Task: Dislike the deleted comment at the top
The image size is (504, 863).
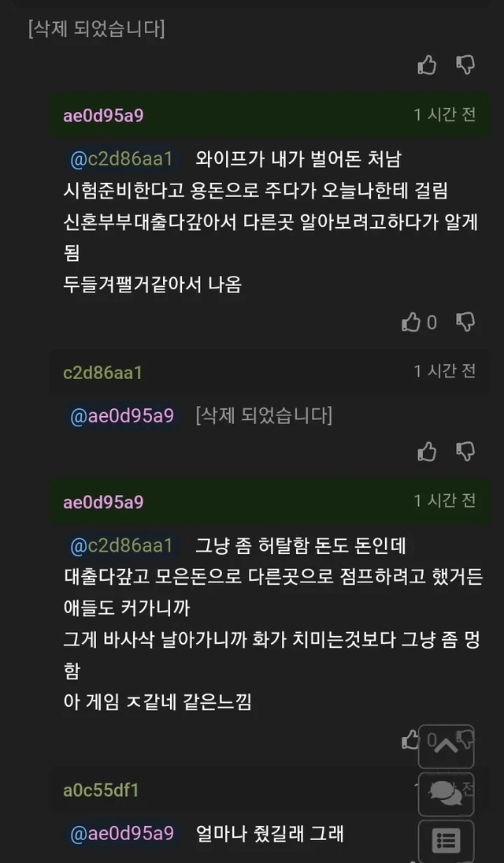Action: coord(466,65)
